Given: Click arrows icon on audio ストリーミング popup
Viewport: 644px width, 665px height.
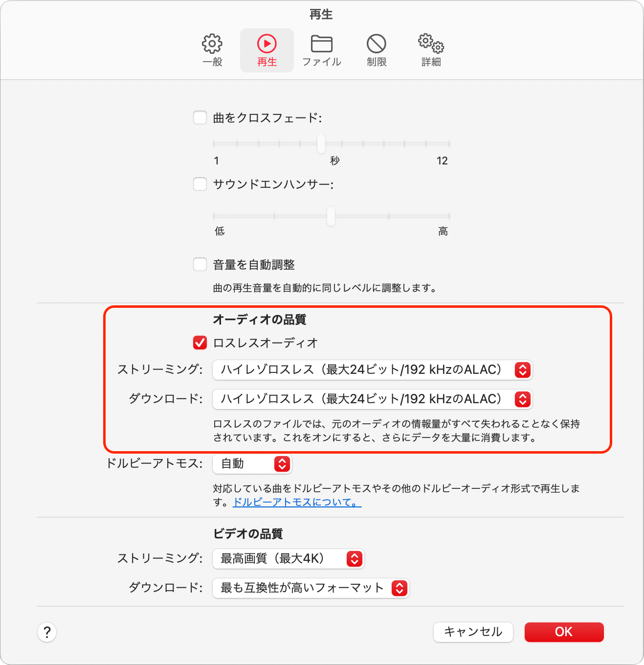Looking at the screenshot, I should point(523,370).
